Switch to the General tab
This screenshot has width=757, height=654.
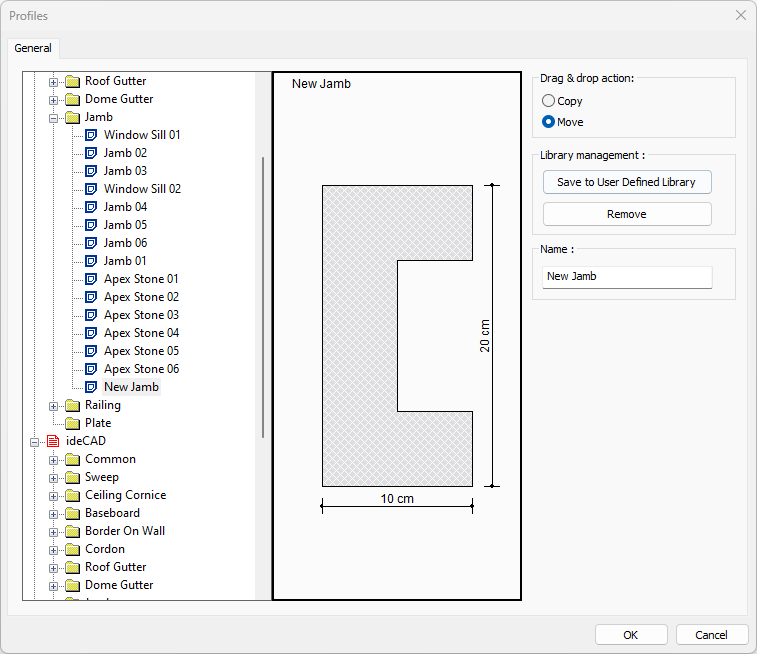coord(33,48)
